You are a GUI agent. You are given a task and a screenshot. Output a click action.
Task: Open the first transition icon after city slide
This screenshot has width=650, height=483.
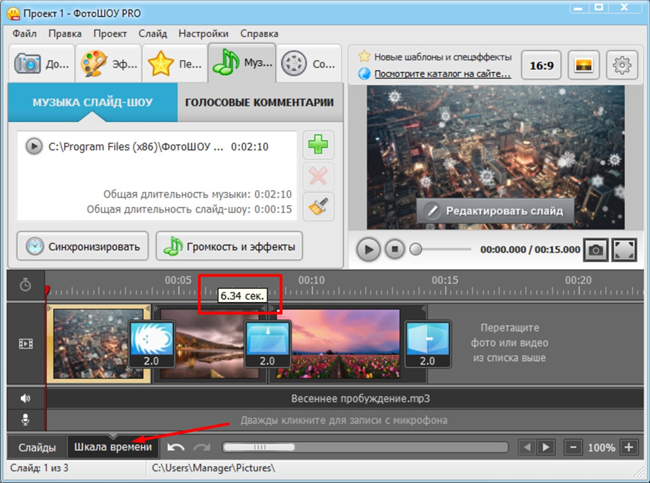[151, 344]
